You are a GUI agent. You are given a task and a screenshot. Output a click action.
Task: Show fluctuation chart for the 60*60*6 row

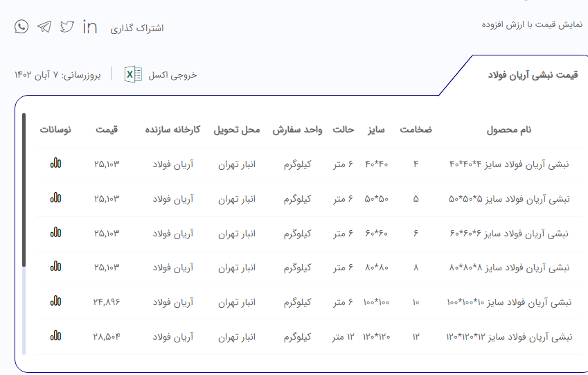(x=55, y=233)
